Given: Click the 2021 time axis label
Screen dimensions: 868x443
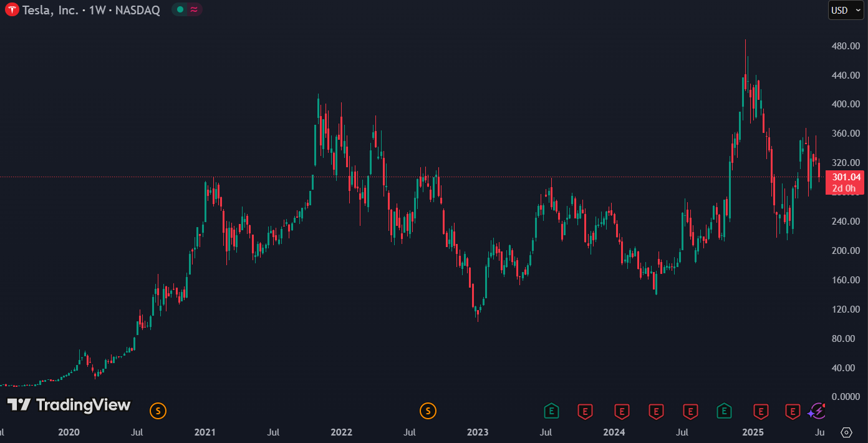Looking at the screenshot, I should coord(205,432).
